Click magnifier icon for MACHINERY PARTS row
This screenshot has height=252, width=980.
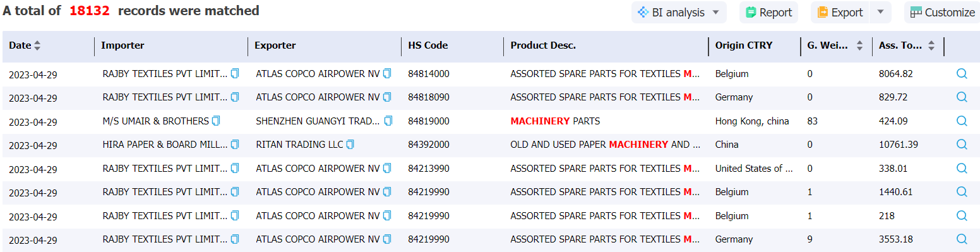(962, 121)
